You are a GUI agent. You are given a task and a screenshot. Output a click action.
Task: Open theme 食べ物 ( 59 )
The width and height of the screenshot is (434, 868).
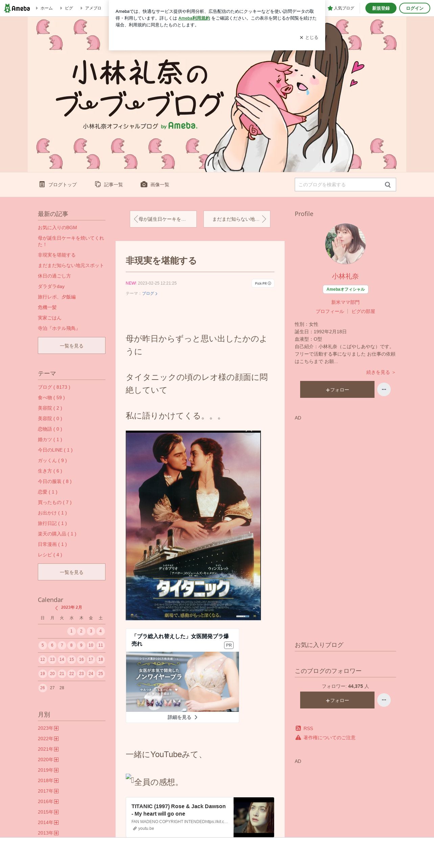point(51,397)
